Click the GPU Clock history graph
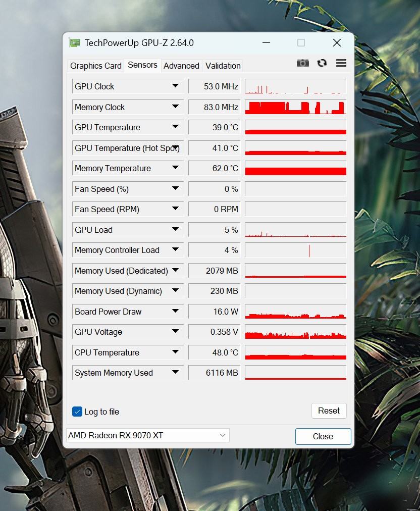This screenshot has height=511, width=420. [x=295, y=86]
